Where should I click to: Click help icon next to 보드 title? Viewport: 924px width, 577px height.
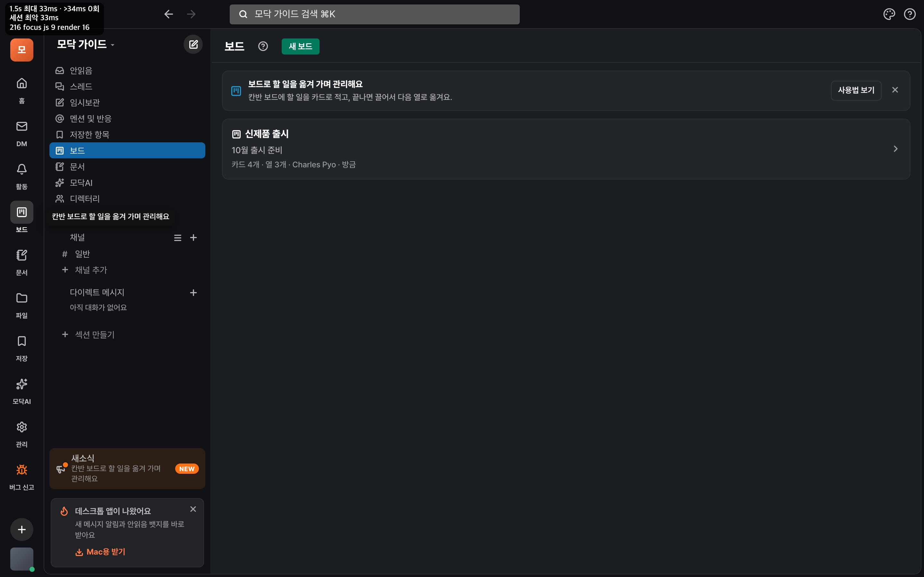263,46
